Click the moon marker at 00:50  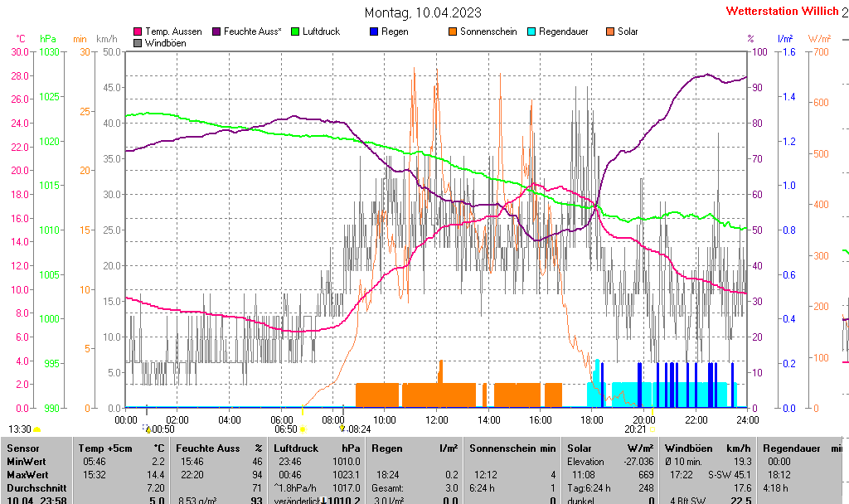pyautogui.click(x=148, y=429)
